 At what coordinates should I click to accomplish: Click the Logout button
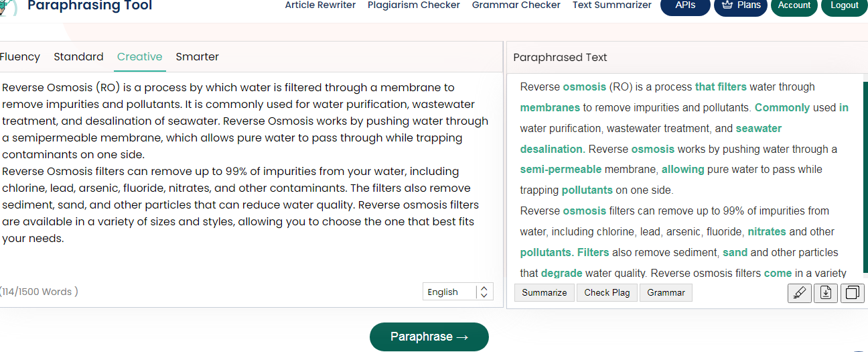(844, 5)
